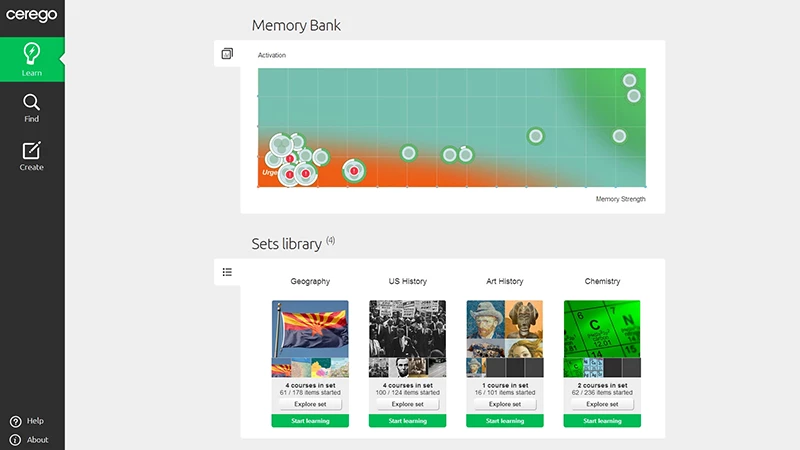800x450 pixels.
Task: Click Explore set under Geography
Action: [310, 404]
